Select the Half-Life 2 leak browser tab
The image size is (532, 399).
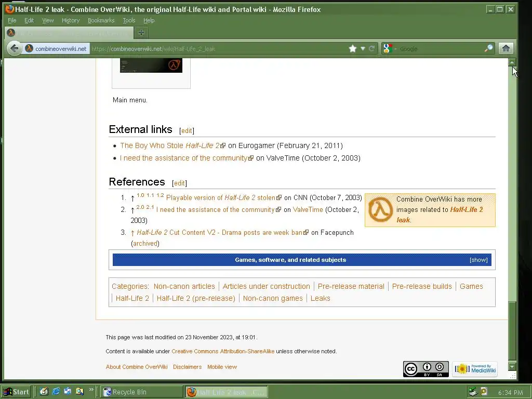tap(69, 33)
